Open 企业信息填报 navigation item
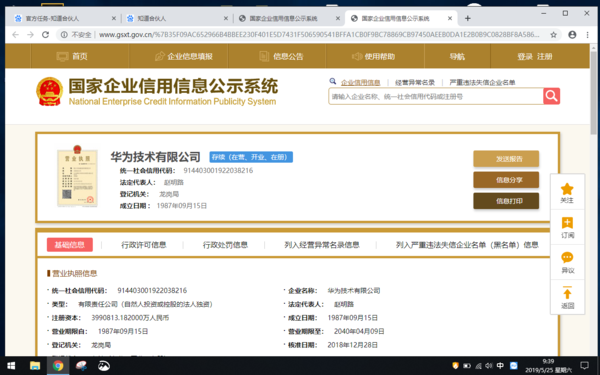 coord(183,56)
